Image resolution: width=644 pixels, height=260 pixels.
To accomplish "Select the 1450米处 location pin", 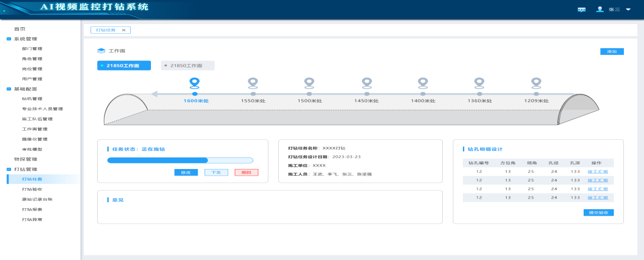I will (367, 82).
